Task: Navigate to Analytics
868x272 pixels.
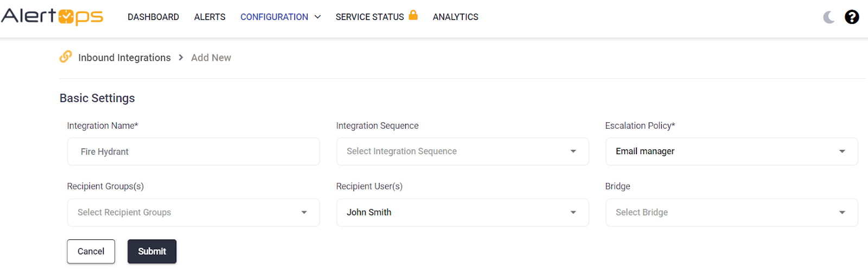Action: 455,17
